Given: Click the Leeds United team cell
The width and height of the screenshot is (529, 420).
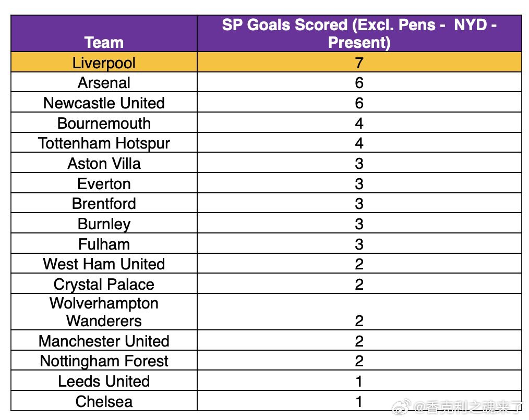Looking at the screenshot, I should click(104, 381).
